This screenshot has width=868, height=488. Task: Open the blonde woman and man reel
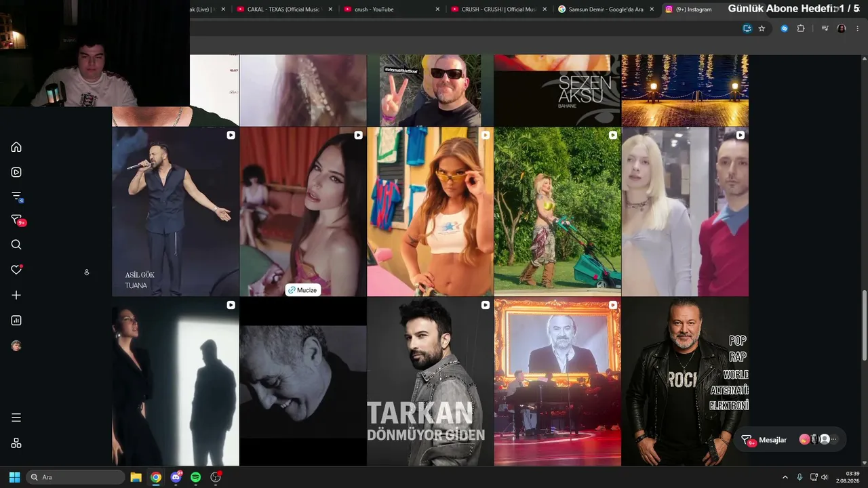click(x=685, y=211)
